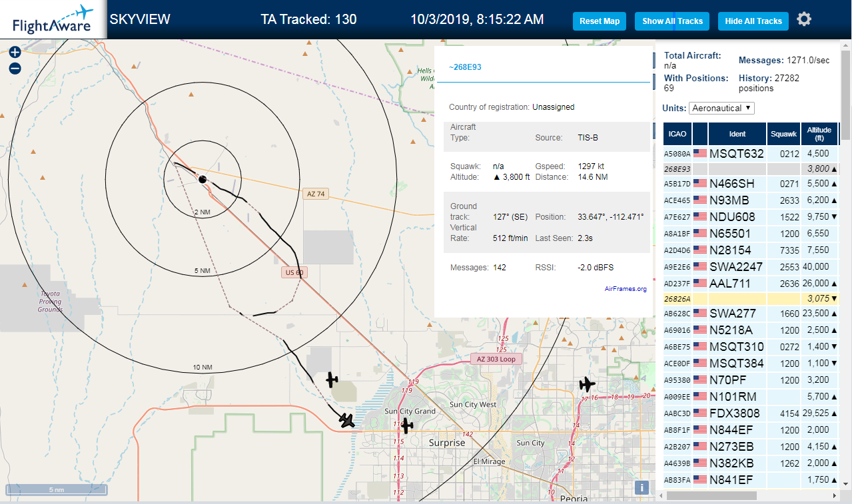Image resolution: width=852 pixels, height=504 pixels.
Task: Sort table by Ident column header
Action: (x=737, y=134)
